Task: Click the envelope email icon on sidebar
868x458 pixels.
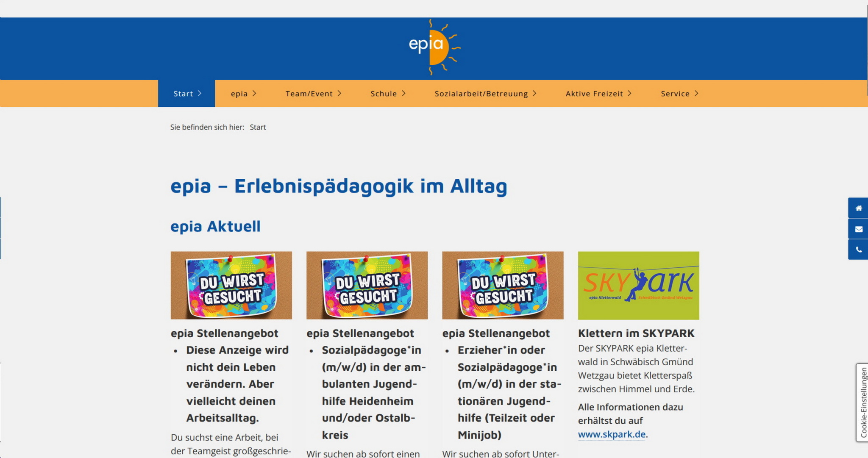Action: (x=858, y=229)
